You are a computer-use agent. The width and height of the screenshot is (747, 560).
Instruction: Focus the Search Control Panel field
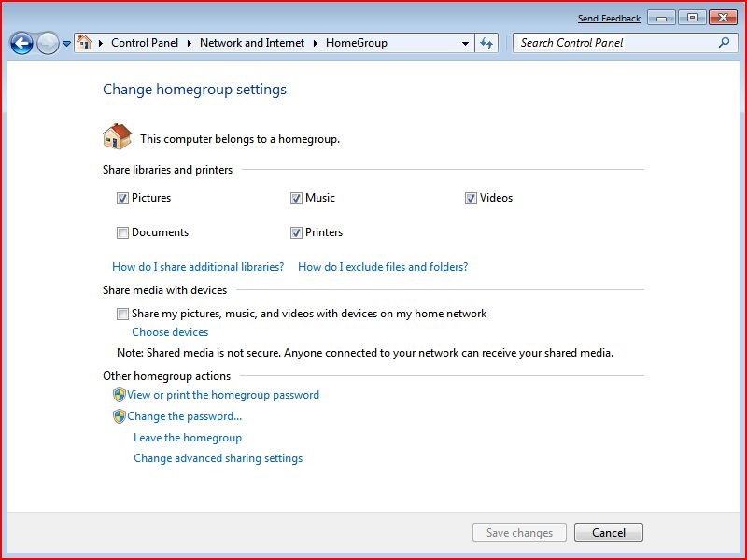[618, 43]
